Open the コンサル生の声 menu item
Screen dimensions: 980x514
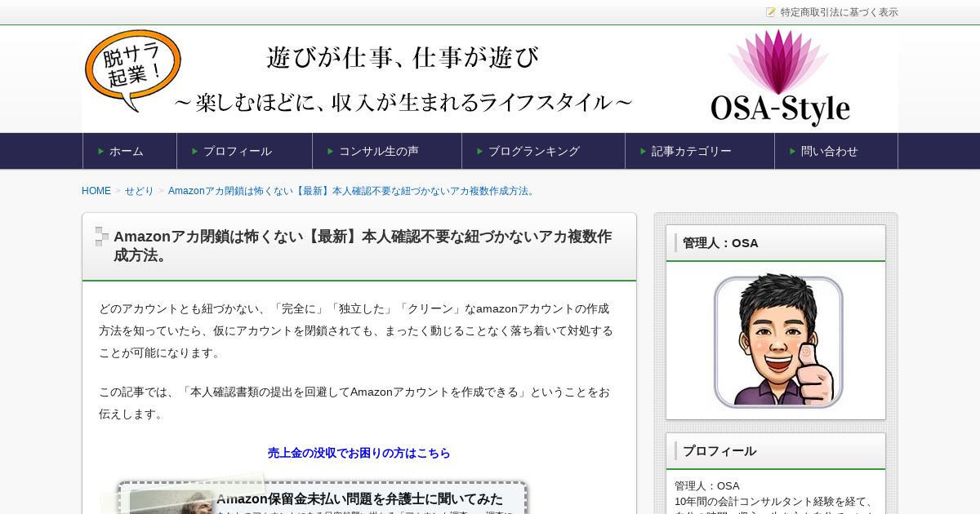pyautogui.click(x=387, y=151)
